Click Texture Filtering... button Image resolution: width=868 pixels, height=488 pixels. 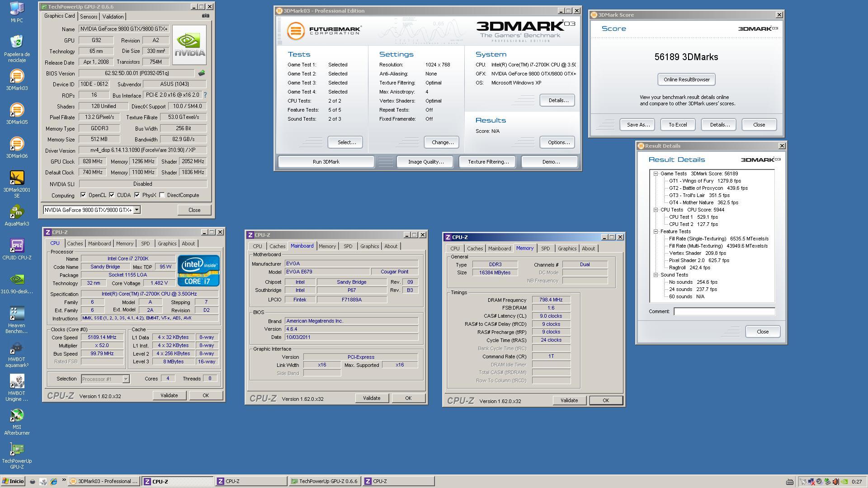pos(488,162)
